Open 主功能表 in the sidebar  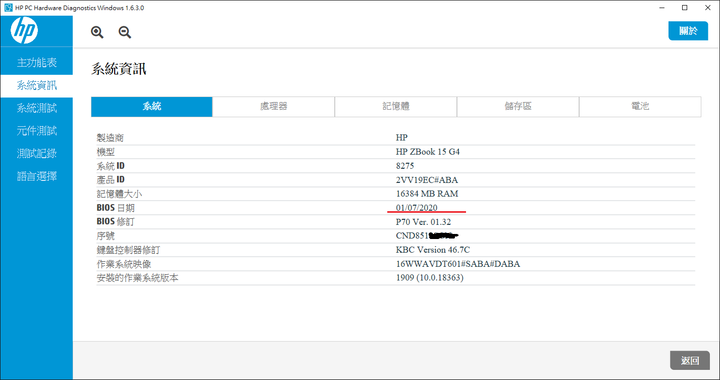(37, 63)
